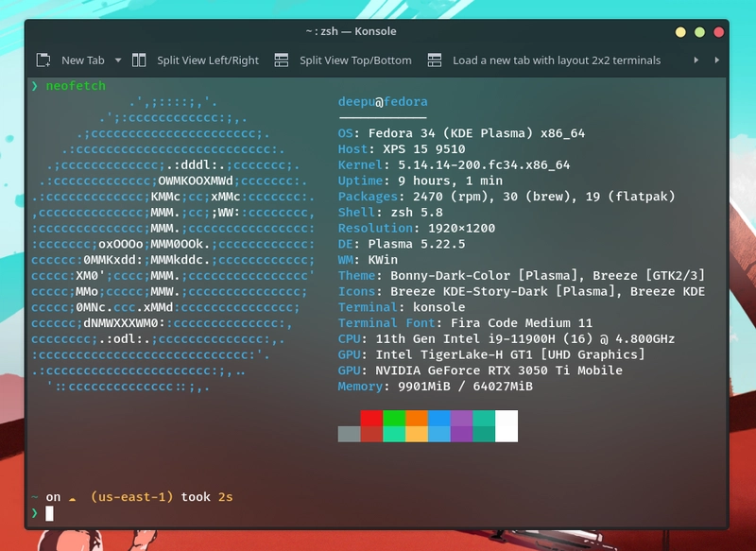Click the green maximize window button
The height and width of the screenshot is (551, 756).
pyautogui.click(x=699, y=32)
